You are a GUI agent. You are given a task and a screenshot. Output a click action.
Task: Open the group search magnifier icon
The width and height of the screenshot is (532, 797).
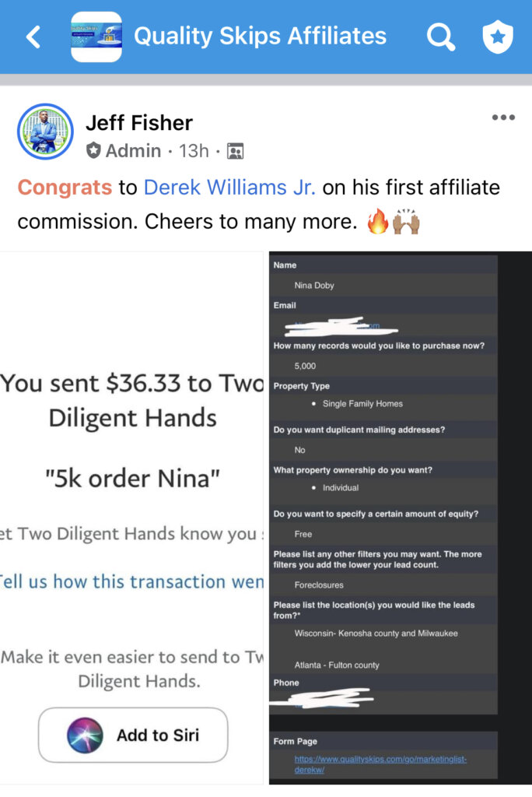(x=440, y=37)
